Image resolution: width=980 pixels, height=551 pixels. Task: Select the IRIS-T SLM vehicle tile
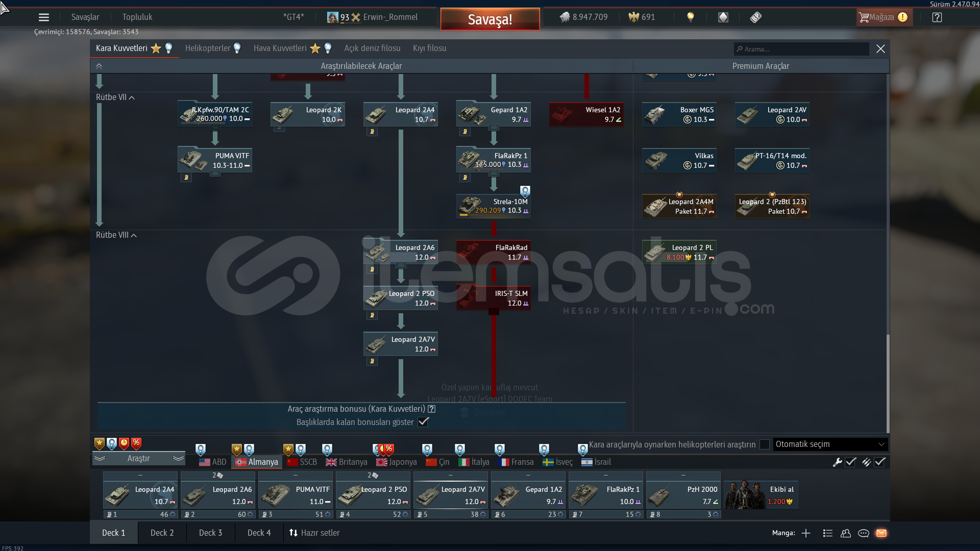(494, 298)
